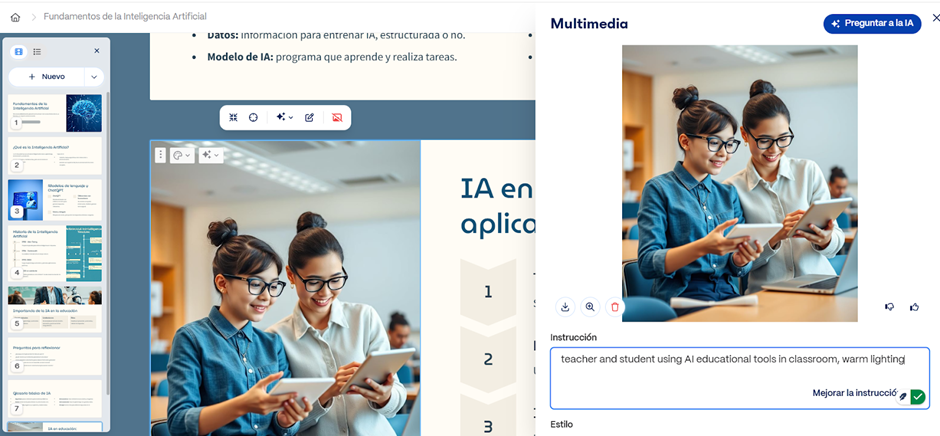The height and width of the screenshot is (436, 940).
Task: Expand the AI sparkle dropdown in floating toolbar
Action: (285, 118)
